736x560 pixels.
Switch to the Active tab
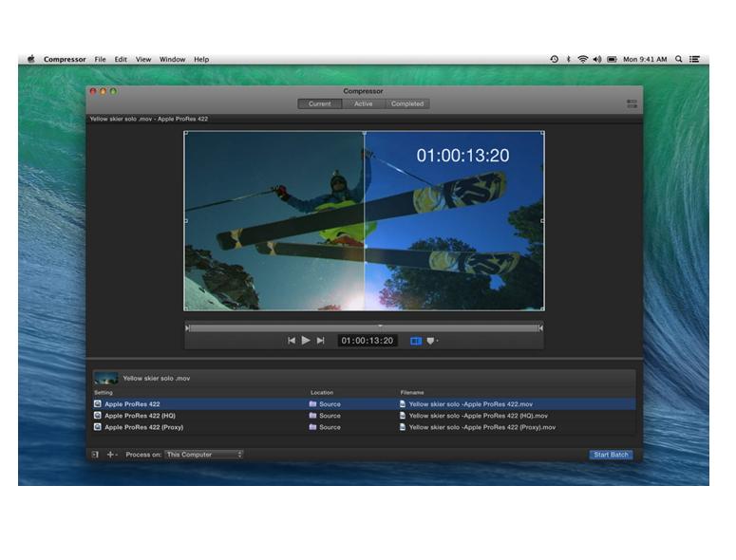coord(364,103)
